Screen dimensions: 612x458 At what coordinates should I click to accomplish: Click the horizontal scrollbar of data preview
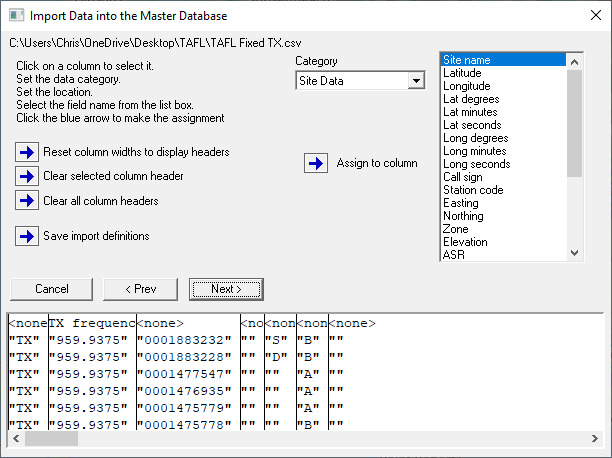300,438
